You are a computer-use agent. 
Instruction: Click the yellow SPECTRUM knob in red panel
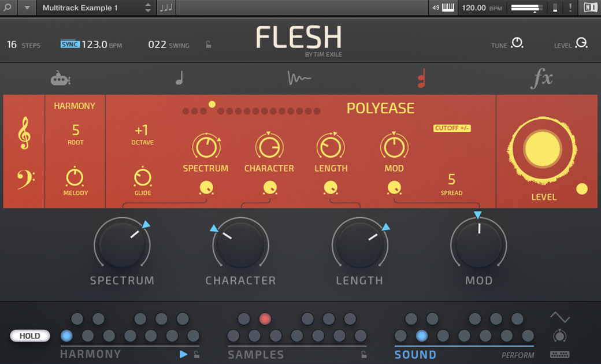tap(206, 147)
